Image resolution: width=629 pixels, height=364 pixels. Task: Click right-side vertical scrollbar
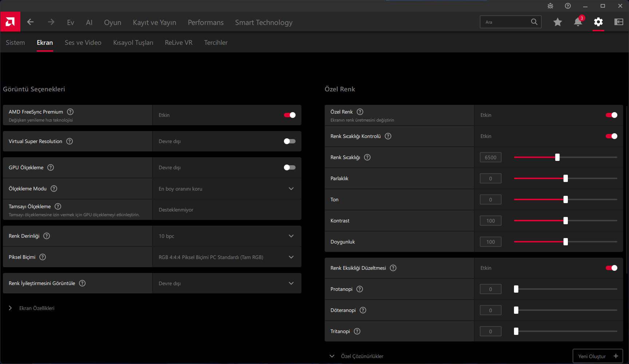(626, 189)
